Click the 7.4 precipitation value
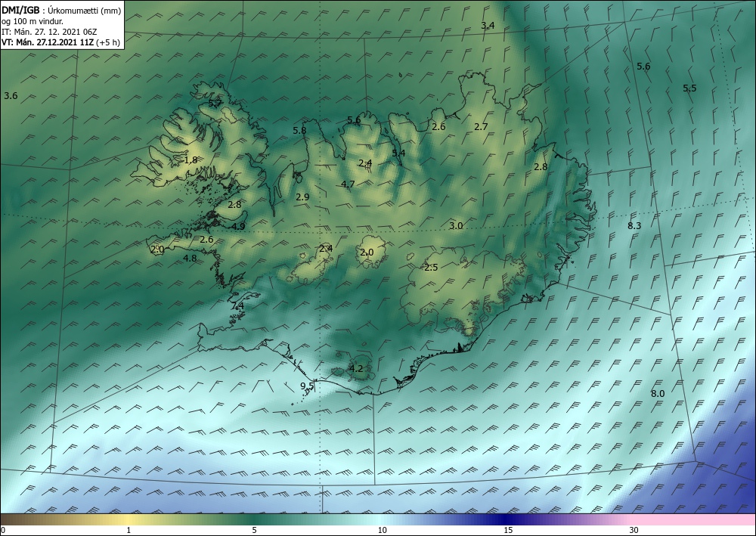The height and width of the screenshot is (536, 756). [237, 306]
